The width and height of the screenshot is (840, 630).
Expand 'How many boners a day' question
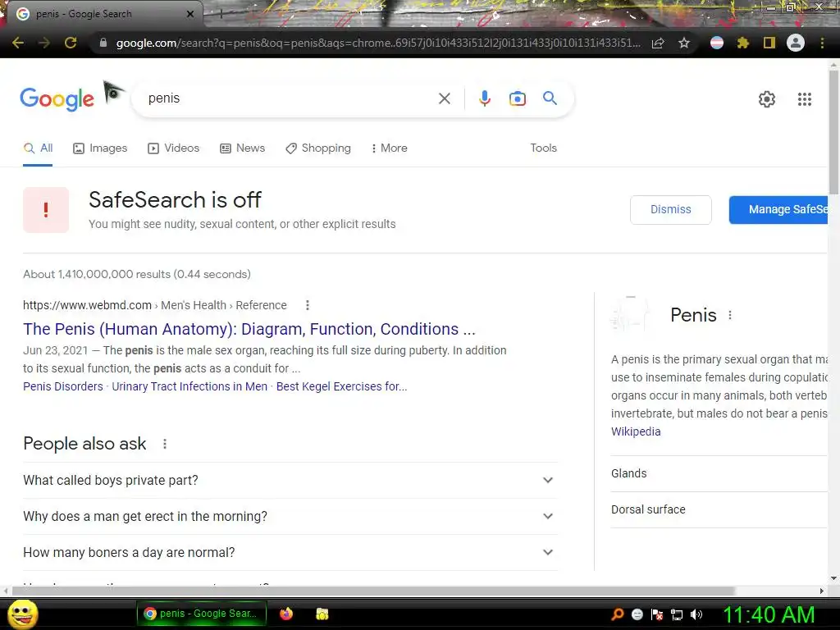pyautogui.click(x=290, y=552)
